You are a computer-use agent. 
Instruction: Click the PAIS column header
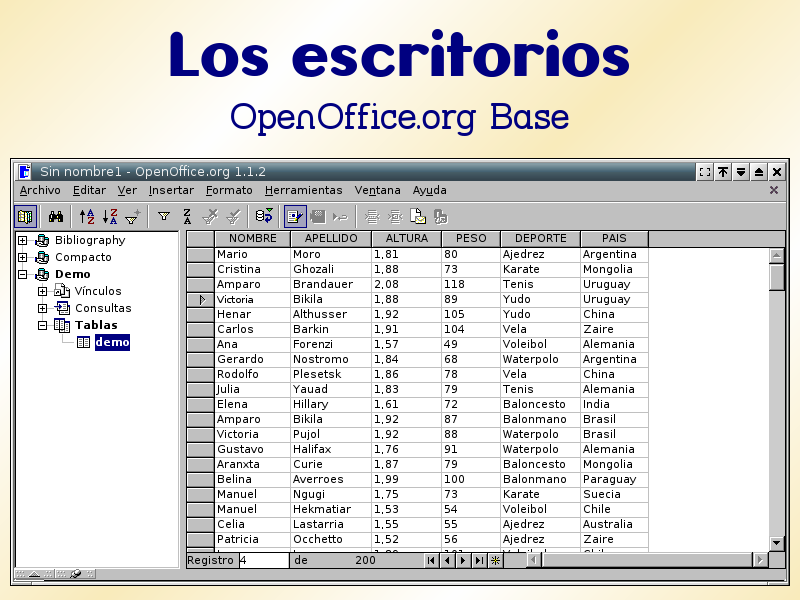[614, 238]
